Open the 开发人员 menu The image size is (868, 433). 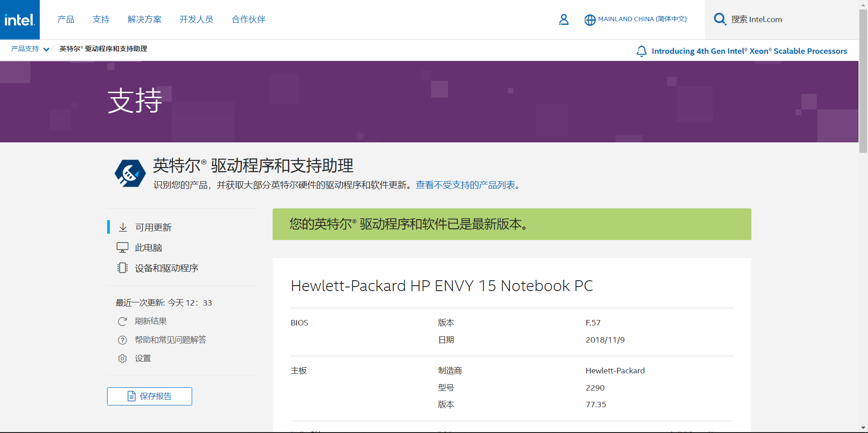click(x=196, y=19)
